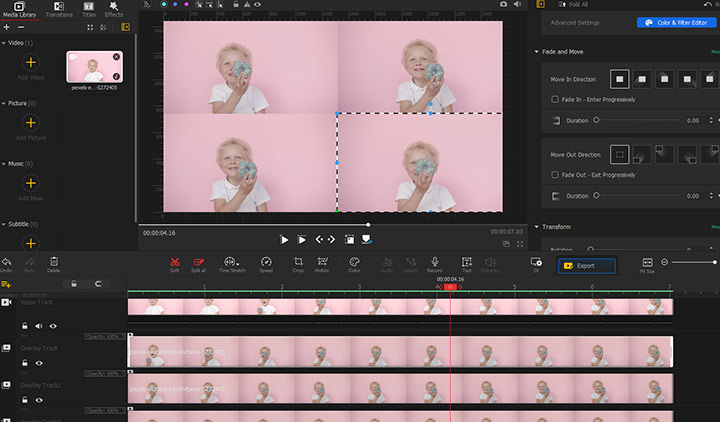Toggle visibility of the Video Track
Screen dimensions: 720x422
53,326
